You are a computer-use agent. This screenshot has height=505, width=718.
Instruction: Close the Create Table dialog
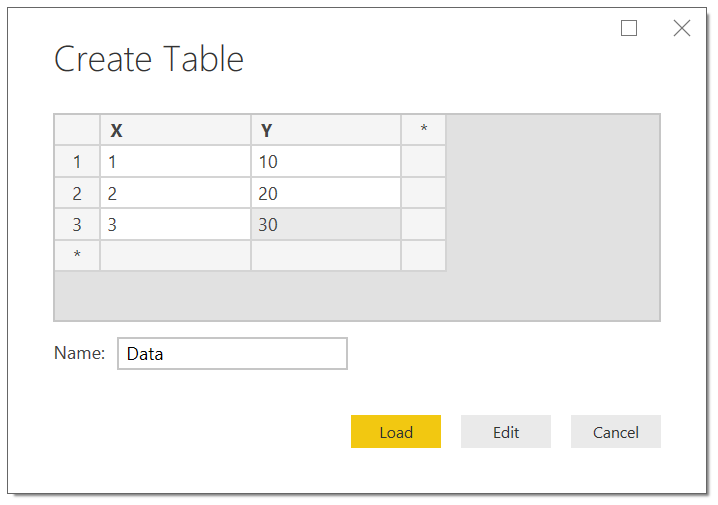681,28
